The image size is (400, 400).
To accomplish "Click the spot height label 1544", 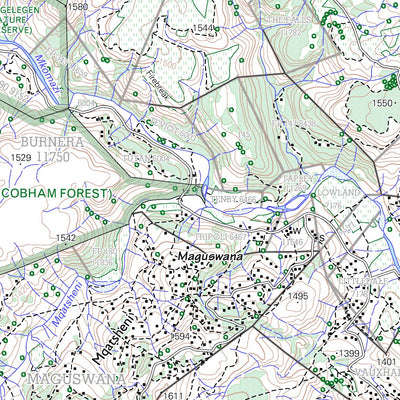I will click(x=202, y=29).
